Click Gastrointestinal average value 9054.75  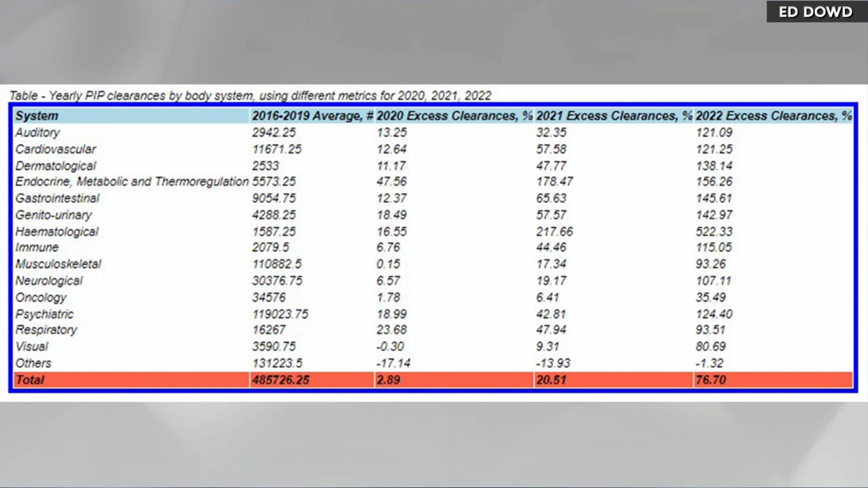pos(274,198)
